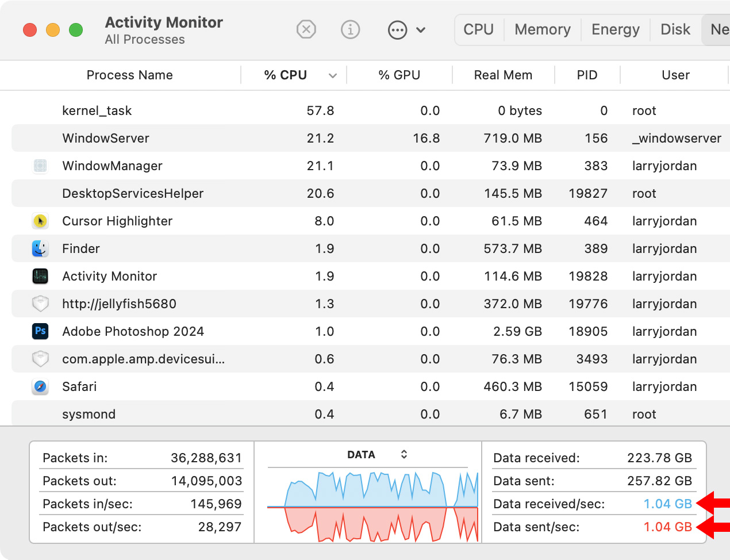The width and height of the screenshot is (730, 560).
Task: Sort processes by the PID column
Action: pos(587,75)
